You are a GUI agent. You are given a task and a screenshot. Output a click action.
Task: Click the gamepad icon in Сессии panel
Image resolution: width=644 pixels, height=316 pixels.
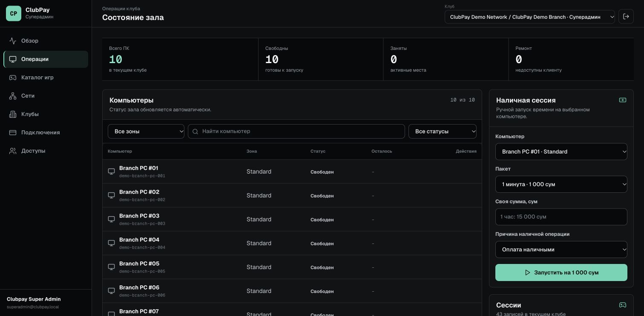point(622,305)
